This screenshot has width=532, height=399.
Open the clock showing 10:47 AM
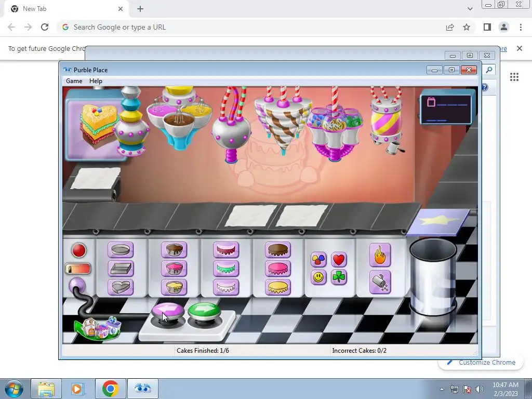click(506, 389)
